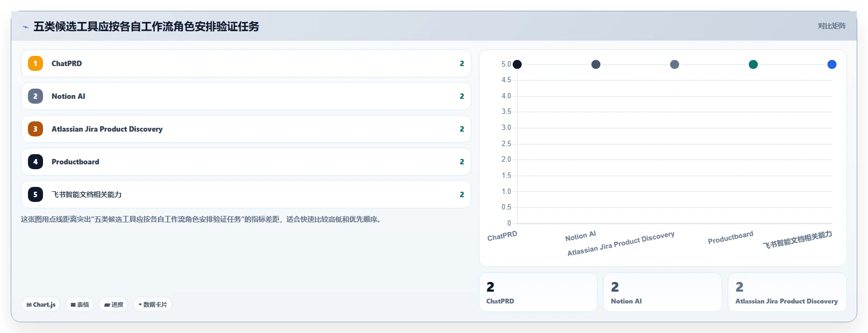Select the Productboard list row
Screen dimensions: 868x333
click(246, 162)
